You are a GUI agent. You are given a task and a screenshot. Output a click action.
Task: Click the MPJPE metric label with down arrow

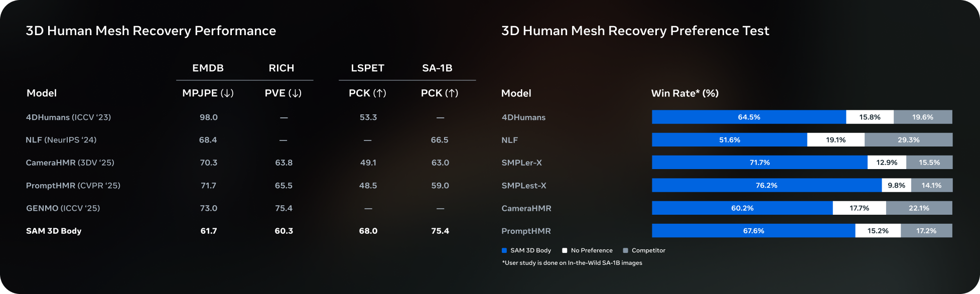208,93
